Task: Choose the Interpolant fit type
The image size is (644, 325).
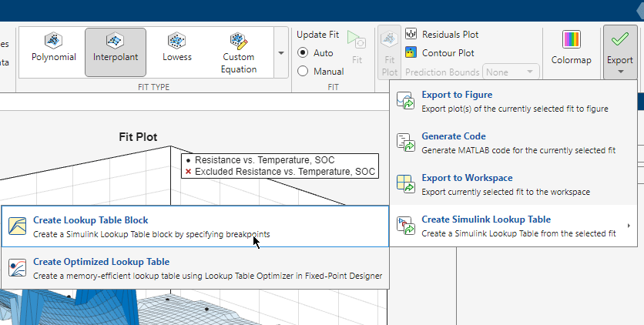Action: 115,40
